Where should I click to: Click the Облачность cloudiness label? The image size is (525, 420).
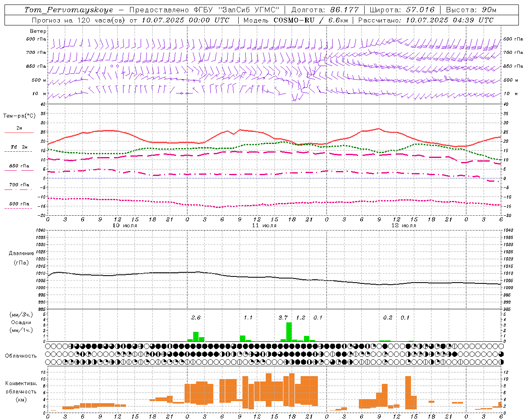21,356
